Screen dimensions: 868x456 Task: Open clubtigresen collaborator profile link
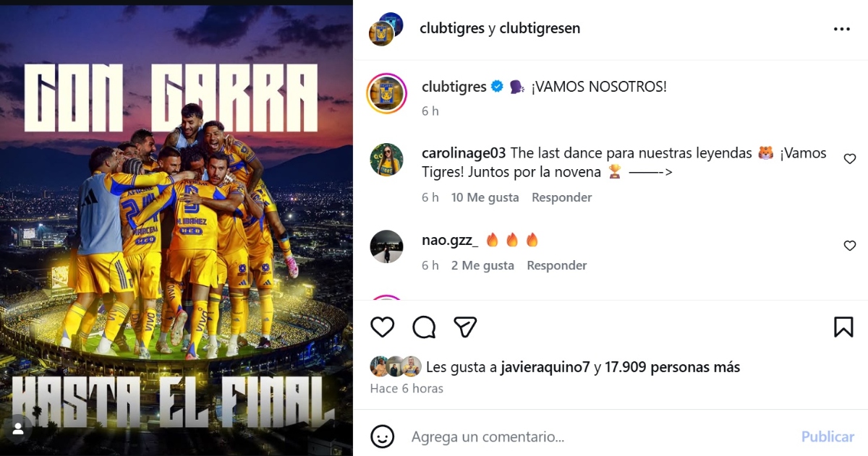(x=540, y=28)
